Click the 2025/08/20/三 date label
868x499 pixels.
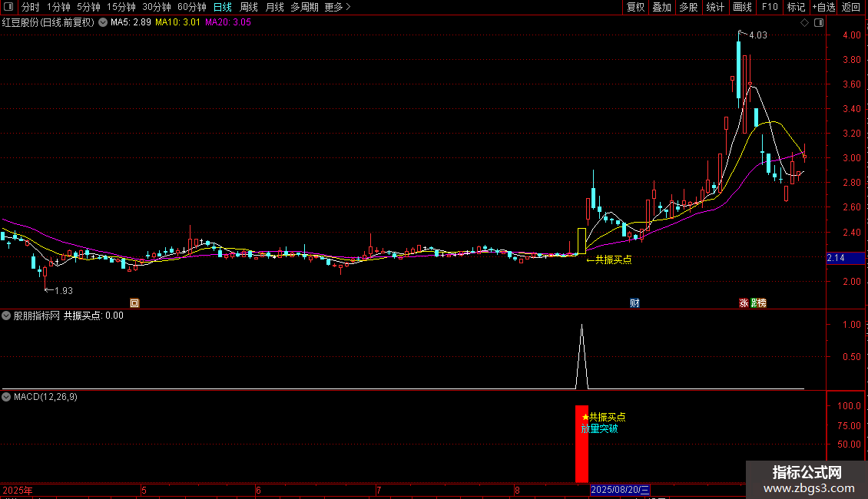coord(620,490)
